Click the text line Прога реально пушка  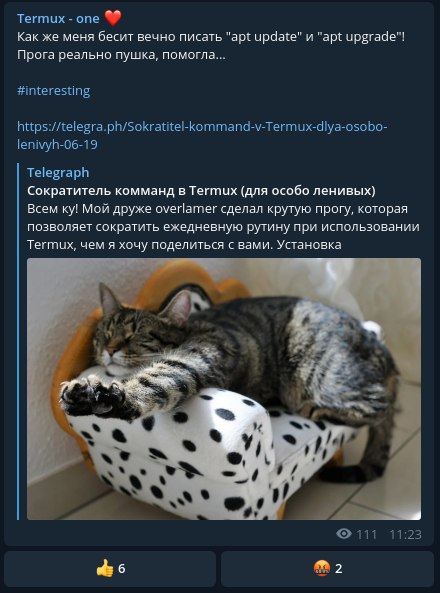click(121, 55)
